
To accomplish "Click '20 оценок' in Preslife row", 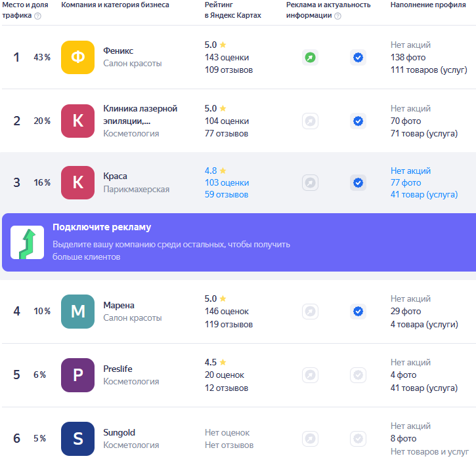I will pos(225,375).
